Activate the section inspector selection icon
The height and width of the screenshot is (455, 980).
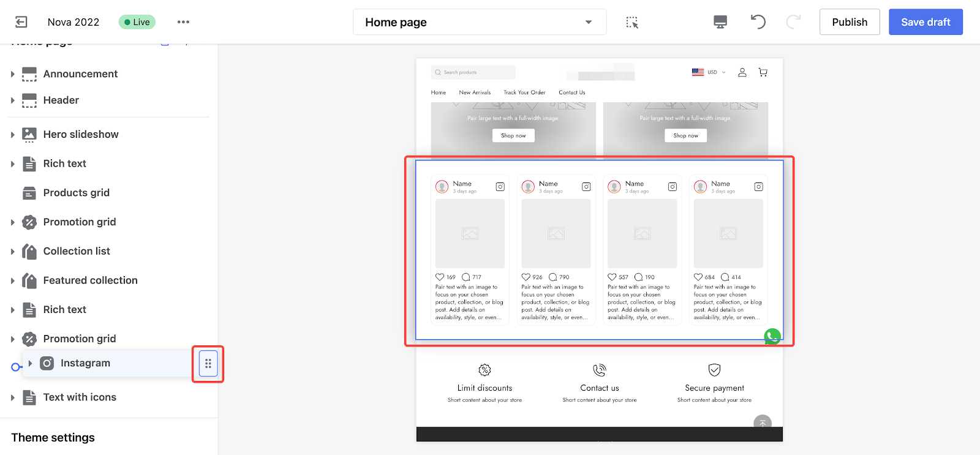tap(632, 22)
